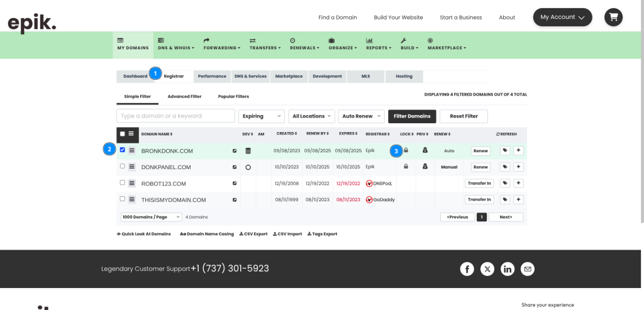This screenshot has width=644, height=310.
Task: Click Transfer In for ROBOT123.COM
Action: click(479, 184)
